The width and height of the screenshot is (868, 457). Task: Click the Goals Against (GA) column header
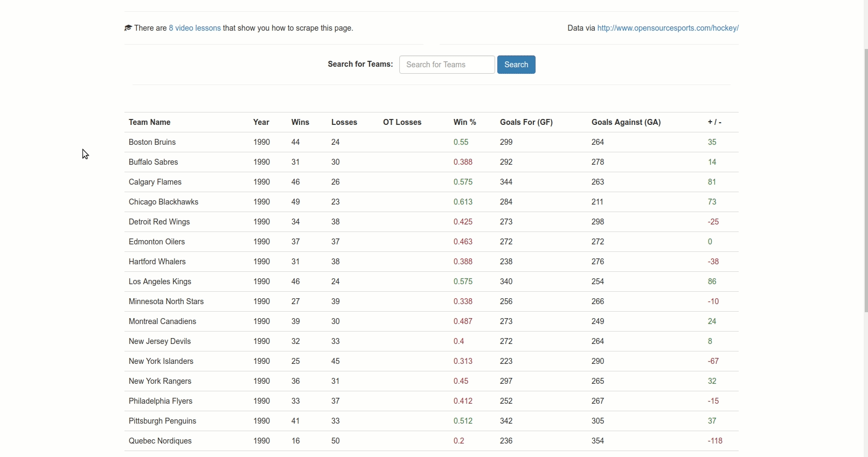click(x=626, y=122)
